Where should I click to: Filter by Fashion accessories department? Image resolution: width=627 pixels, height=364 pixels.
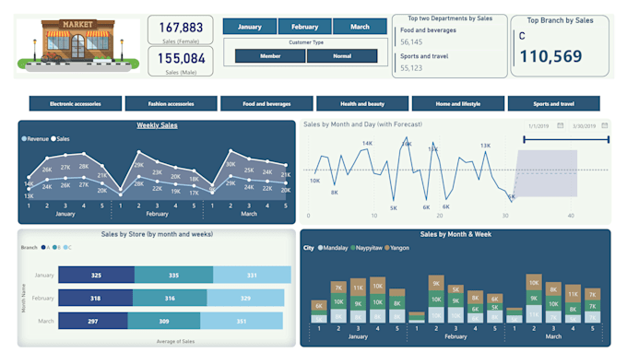pos(172,103)
